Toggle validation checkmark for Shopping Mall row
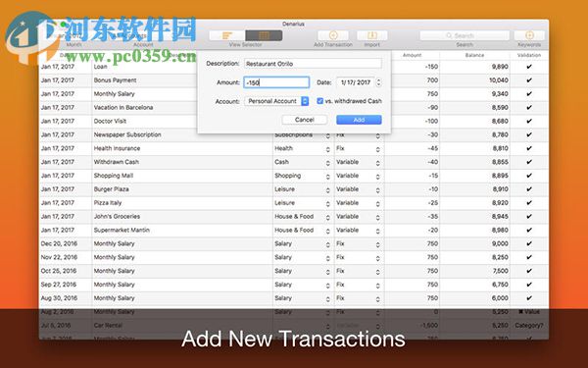 point(529,176)
